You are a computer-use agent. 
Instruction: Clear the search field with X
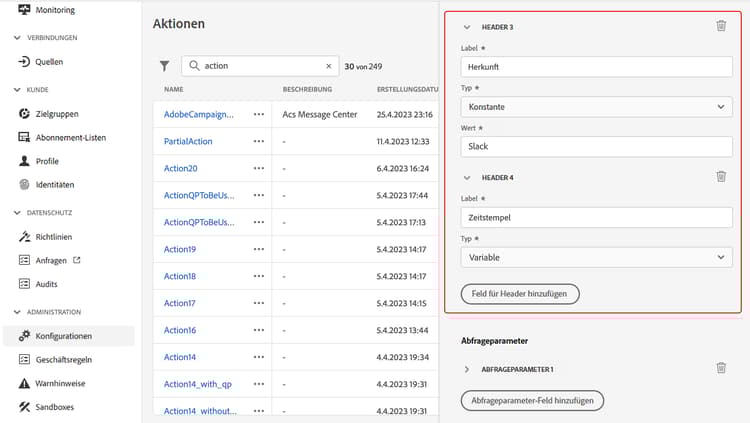[x=329, y=66]
